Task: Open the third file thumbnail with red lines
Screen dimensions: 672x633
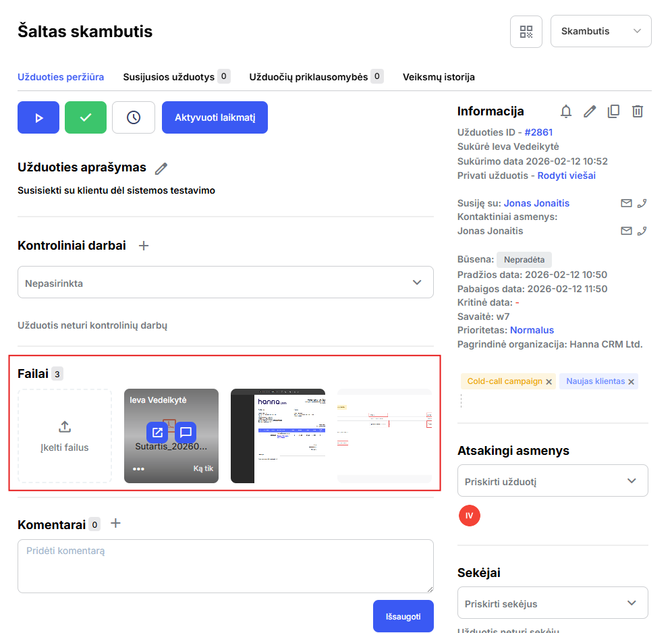Action: (x=385, y=436)
